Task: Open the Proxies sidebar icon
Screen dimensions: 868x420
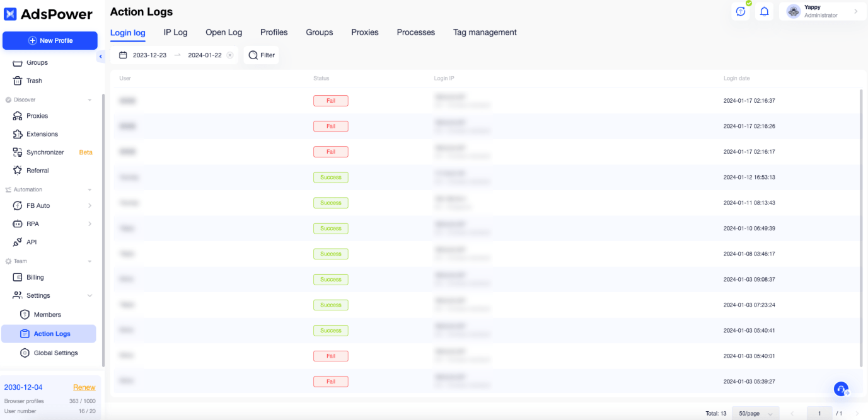Action: 18,116
